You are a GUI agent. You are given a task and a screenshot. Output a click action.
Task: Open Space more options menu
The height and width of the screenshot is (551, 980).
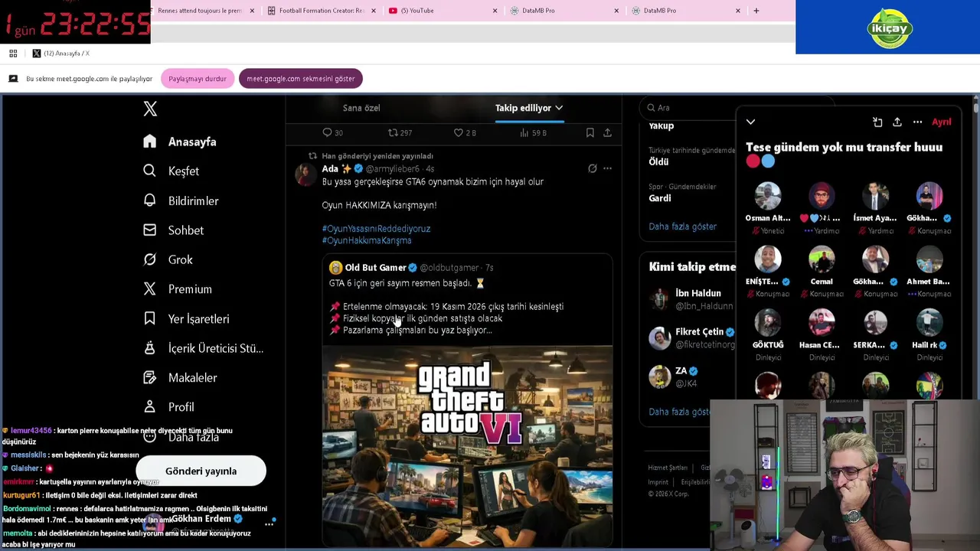point(917,122)
